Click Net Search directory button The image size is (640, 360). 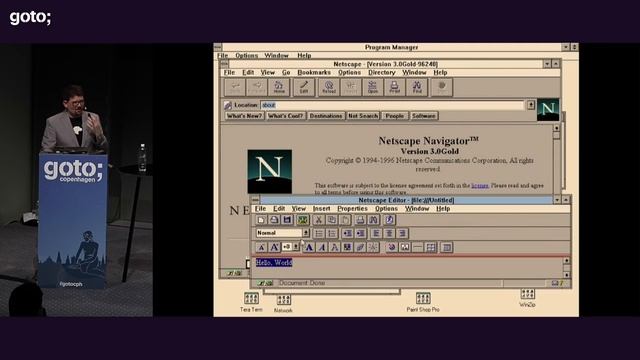(363, 116)
